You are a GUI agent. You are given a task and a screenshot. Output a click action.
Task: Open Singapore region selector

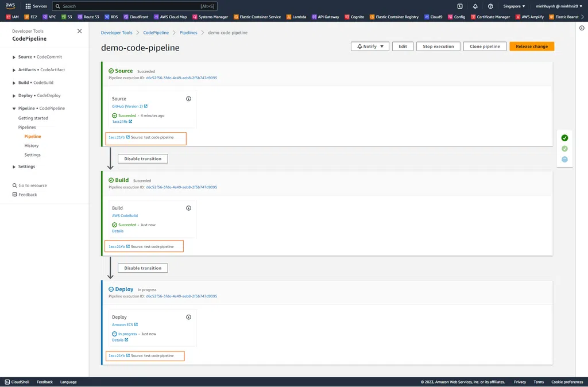(x=514, y=6)
